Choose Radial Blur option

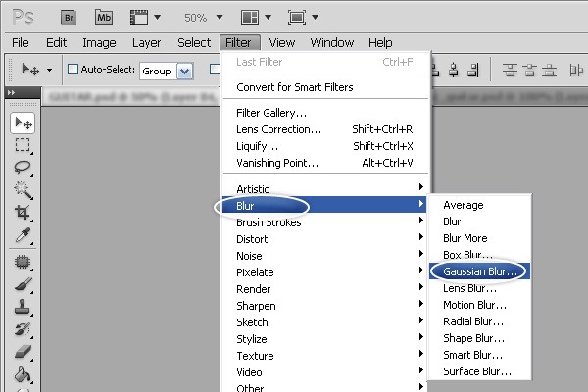coord(479,321)
